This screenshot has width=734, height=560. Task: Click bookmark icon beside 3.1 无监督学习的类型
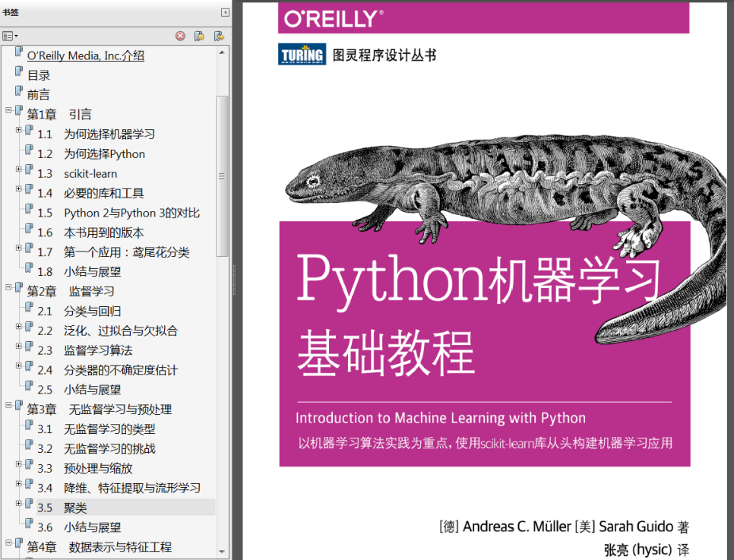29,425
